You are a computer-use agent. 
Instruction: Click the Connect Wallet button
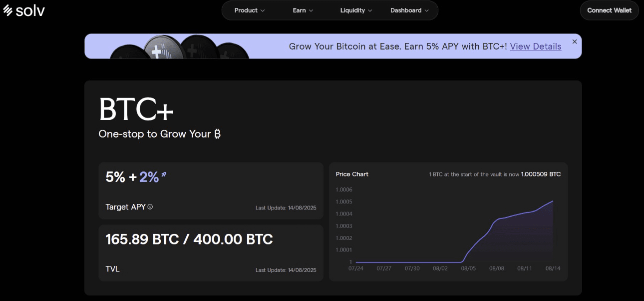click(609, 10)
